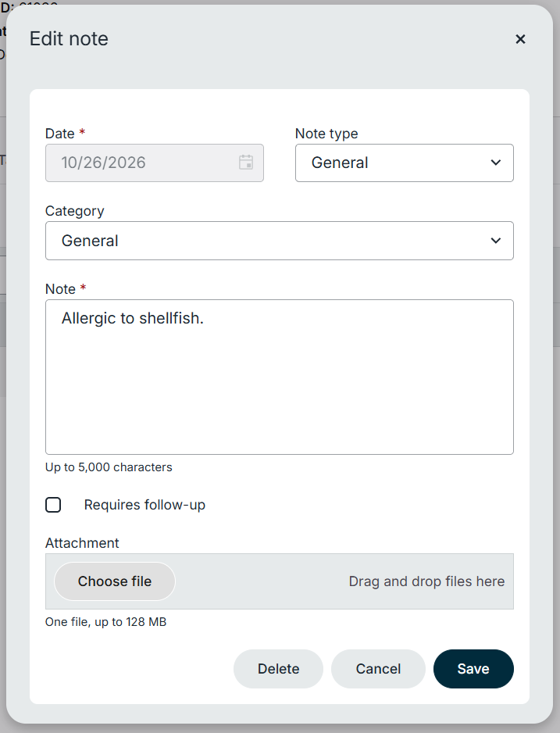This screenshot has width=560, height=733.
Task: Close the Edit note dialog
Action: (520, 39)
